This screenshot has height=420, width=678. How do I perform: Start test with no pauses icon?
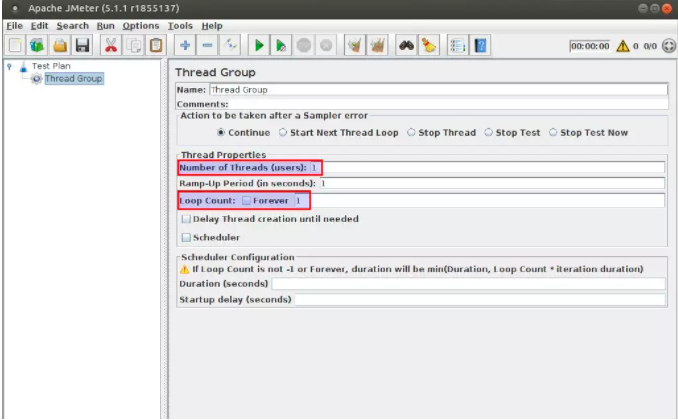click(x=281, y=45)
